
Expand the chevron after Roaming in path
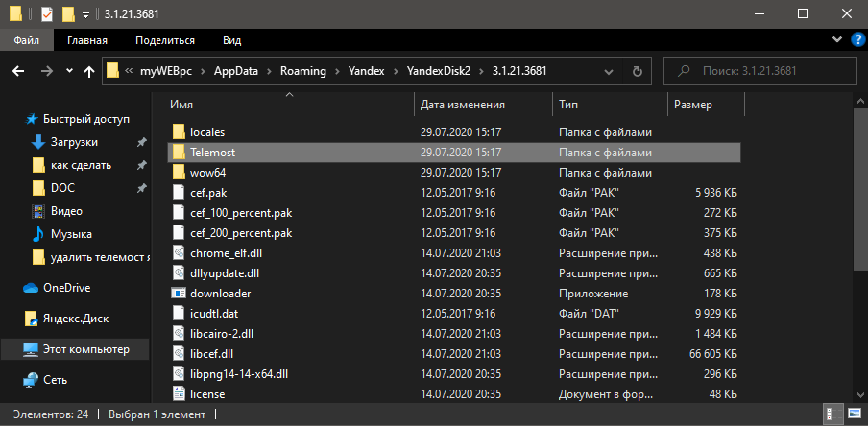(x=336, y=71)
